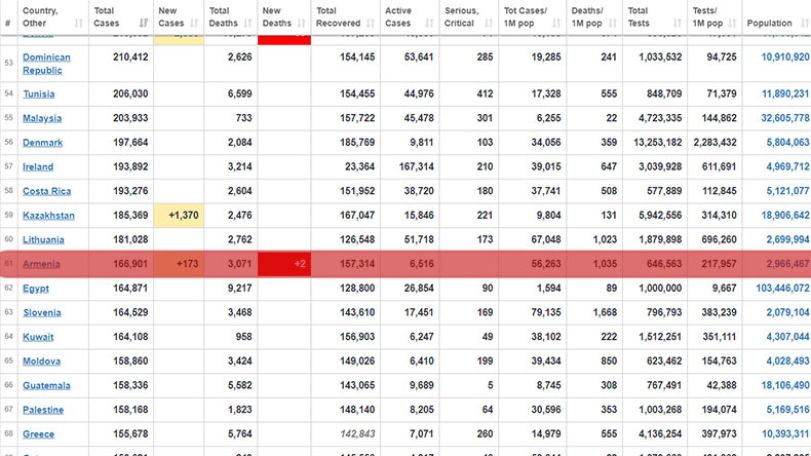Open the Dominican Republic country link
The image size is (811, 456).
point(47,64)
